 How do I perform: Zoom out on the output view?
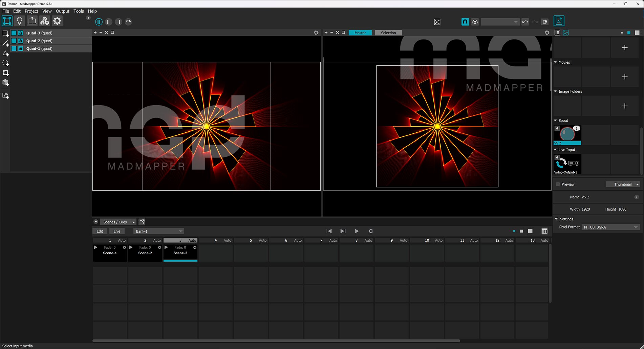[x=332, y=32]
